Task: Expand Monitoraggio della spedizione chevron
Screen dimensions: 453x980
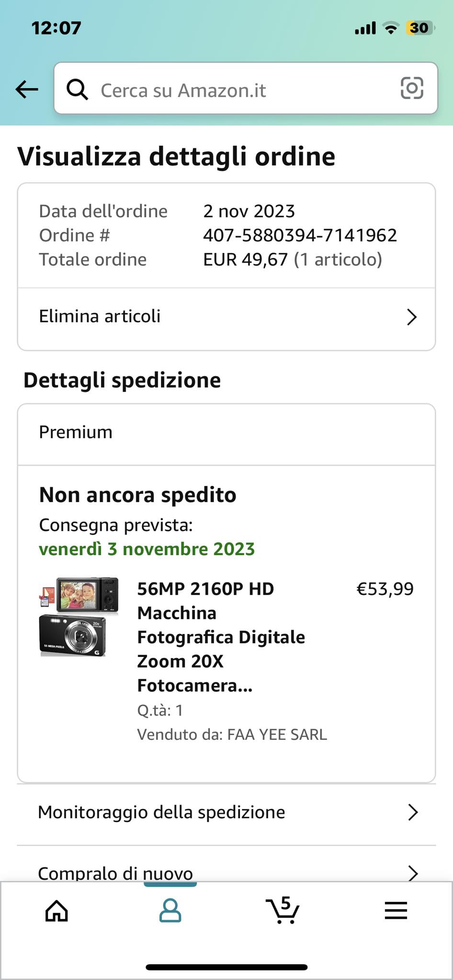Action: [412, 812]
